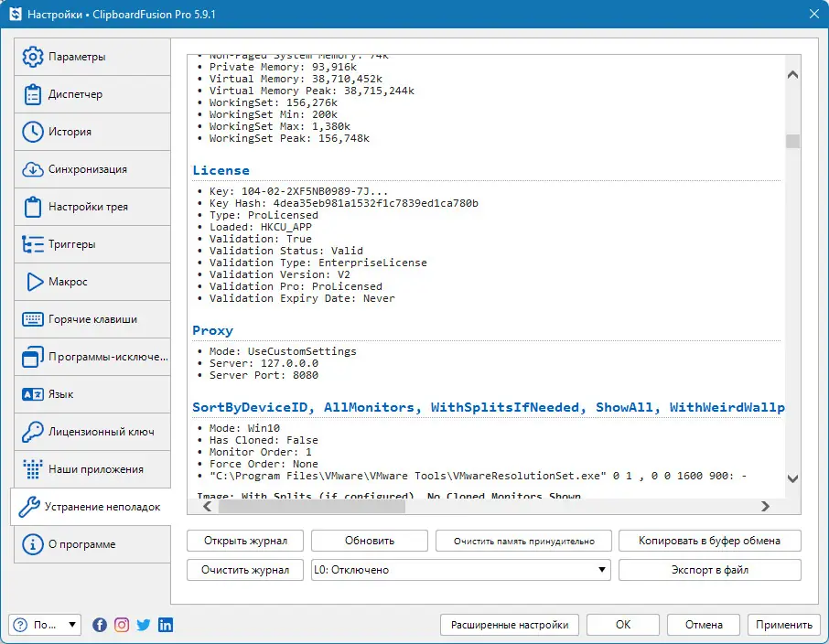This screenshot has height=644, width=829.
Task: Click Validation Type: EnterpriseLicense line
Action: pyautogui.click(x=318, y=263)
